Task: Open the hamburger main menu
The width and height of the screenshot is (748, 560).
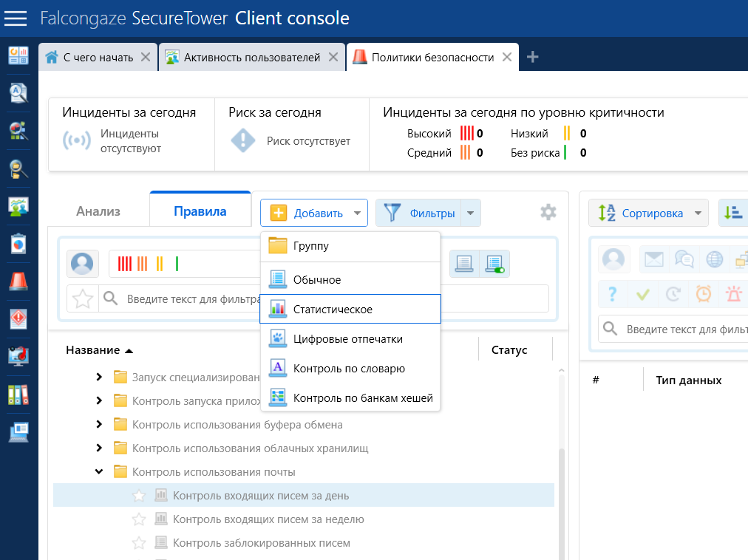Action: coord(16,18)
